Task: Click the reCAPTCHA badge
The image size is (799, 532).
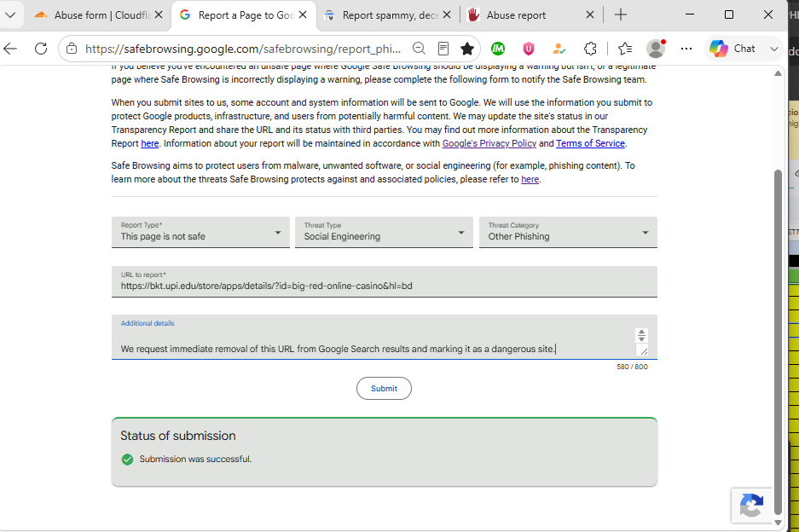Action: tap(751, 506)
